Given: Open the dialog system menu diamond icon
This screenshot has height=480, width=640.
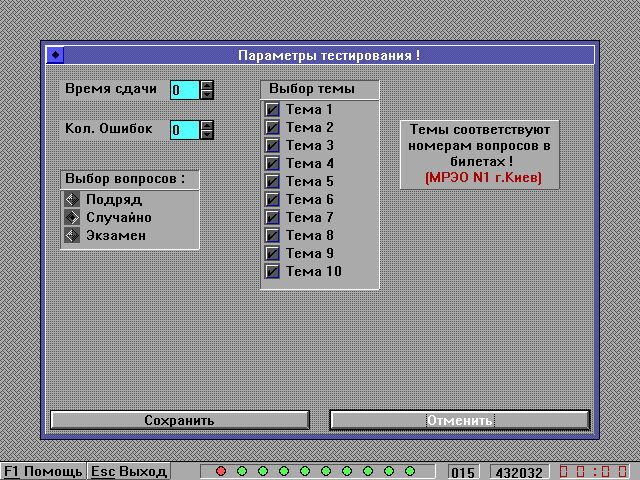Looking at the screenshot, I should [55, 55].
